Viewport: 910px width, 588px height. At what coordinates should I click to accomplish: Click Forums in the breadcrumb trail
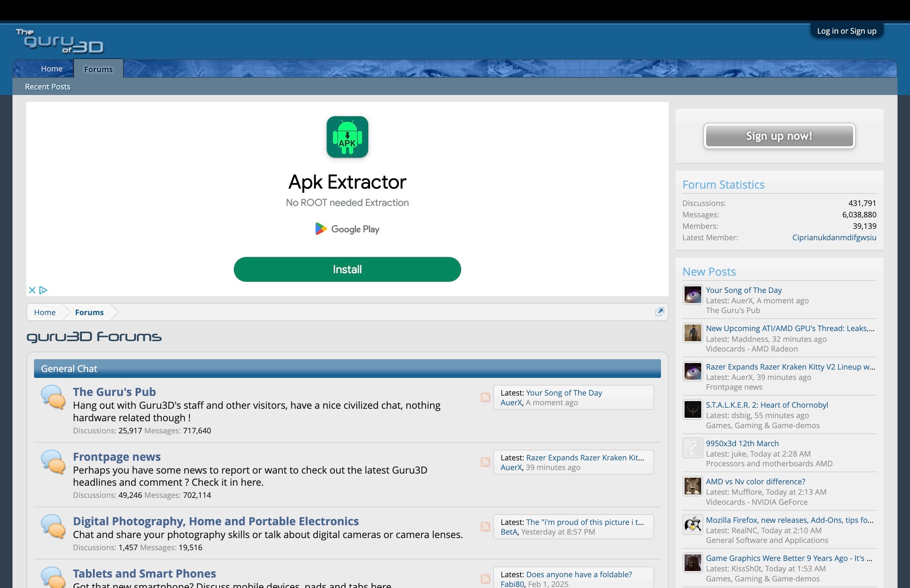[89, 312]
